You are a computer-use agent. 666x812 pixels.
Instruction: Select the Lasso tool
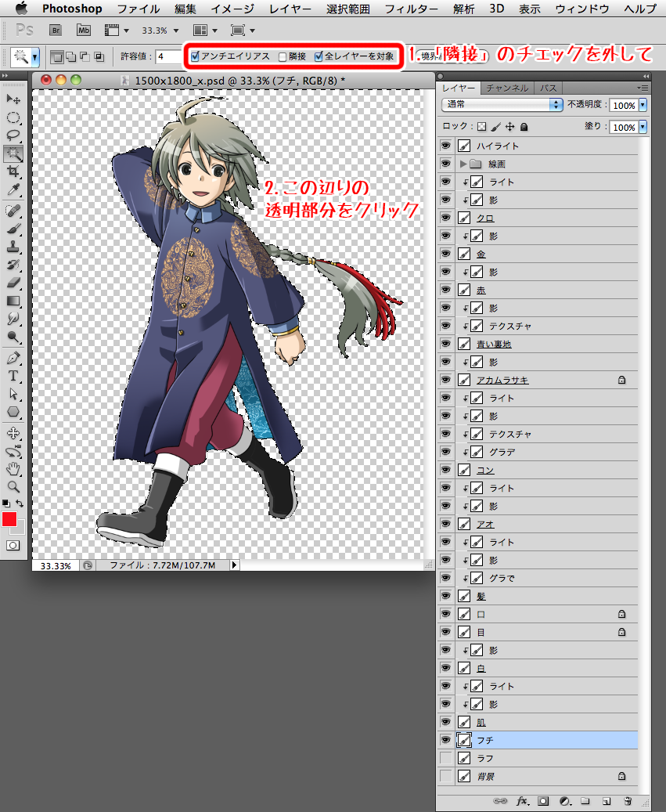13,135
